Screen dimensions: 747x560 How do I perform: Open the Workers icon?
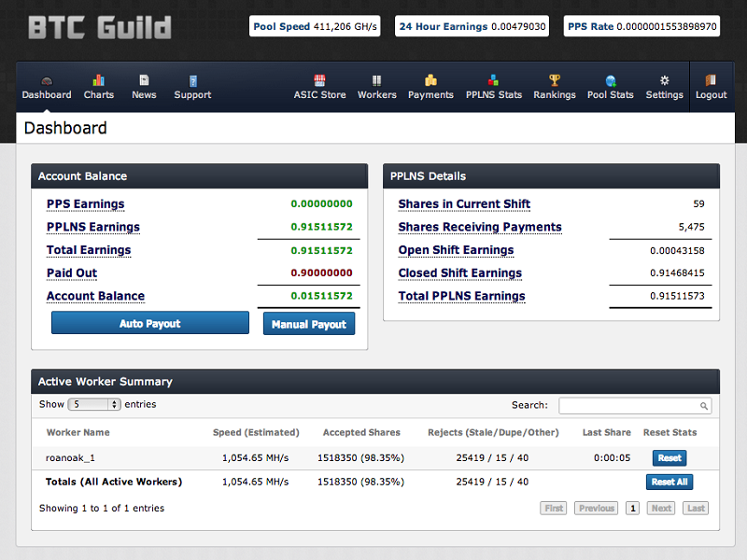click(376, 81)
